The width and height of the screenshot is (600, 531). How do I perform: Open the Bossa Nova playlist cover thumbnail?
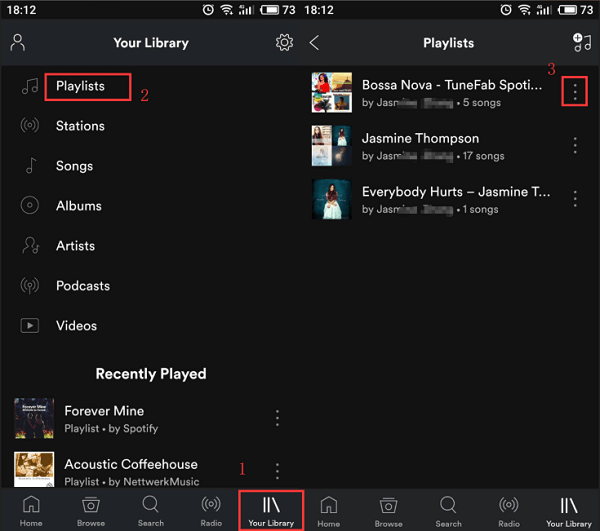pos(332,93)
